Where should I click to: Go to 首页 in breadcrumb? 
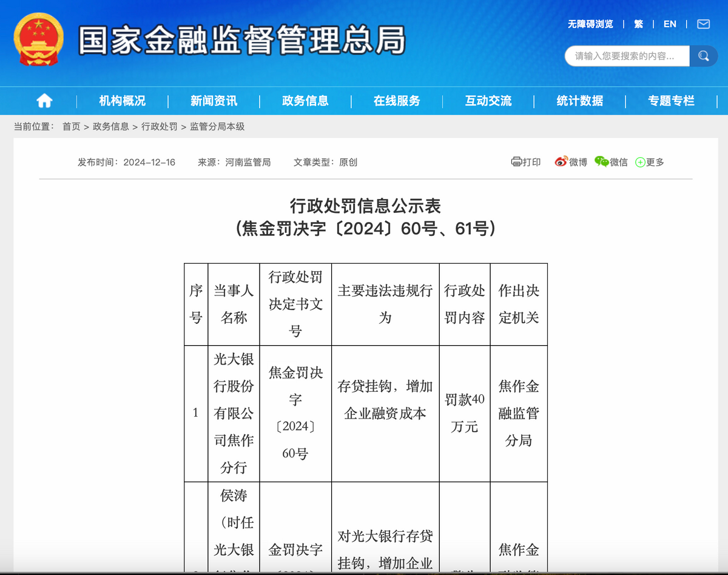click(71, 126)
